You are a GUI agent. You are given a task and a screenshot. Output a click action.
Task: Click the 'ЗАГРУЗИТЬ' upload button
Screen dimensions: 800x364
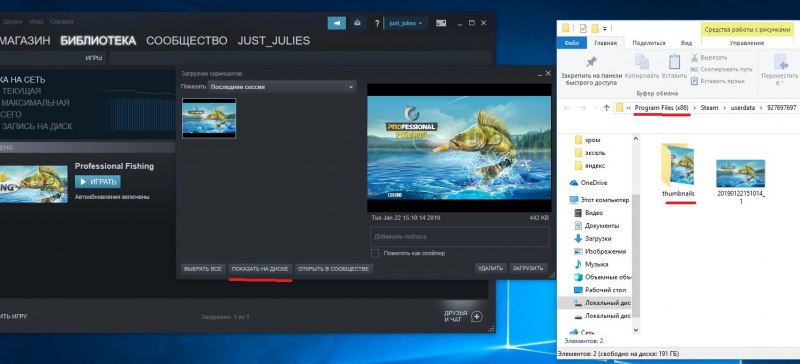tap(528, 269)
